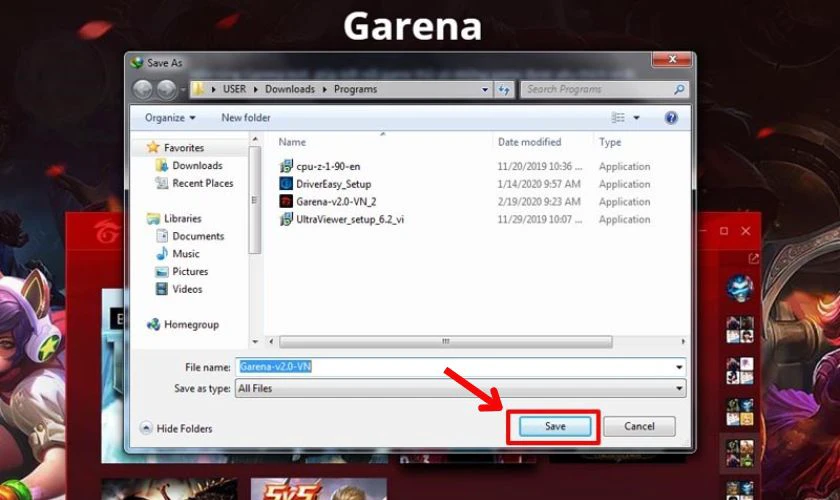
Task: Select Garena-v2.0-VN_2 file
Action: tap(336, 202)
